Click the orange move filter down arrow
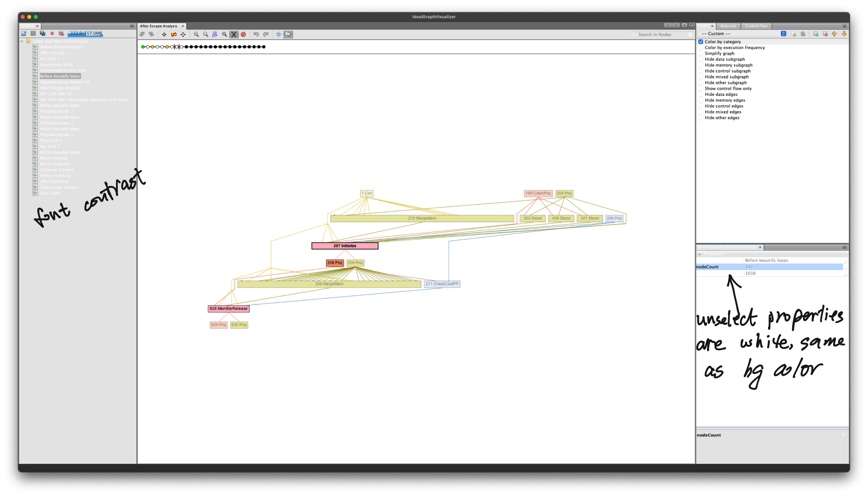Image resolution: width=868 pixels, height=496 pixels. (844, 34)
